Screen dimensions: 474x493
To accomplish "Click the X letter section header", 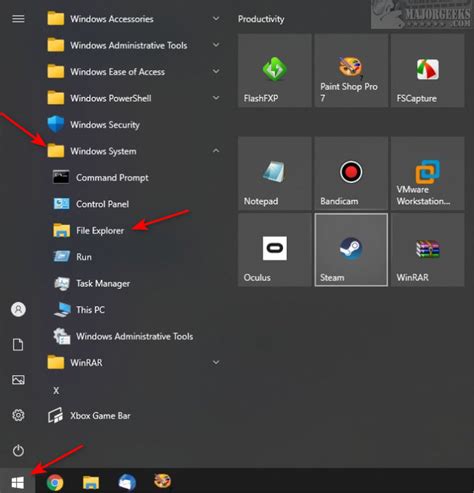I will click(56, 391).
